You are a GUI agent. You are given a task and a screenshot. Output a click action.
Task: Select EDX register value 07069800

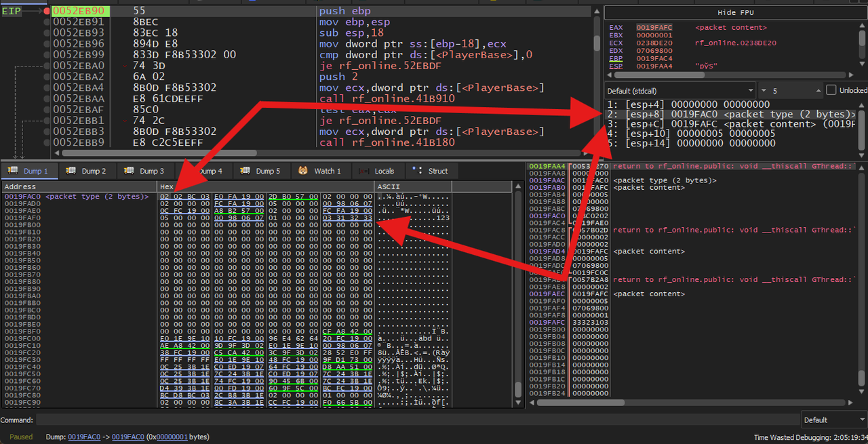pos(654,51)
